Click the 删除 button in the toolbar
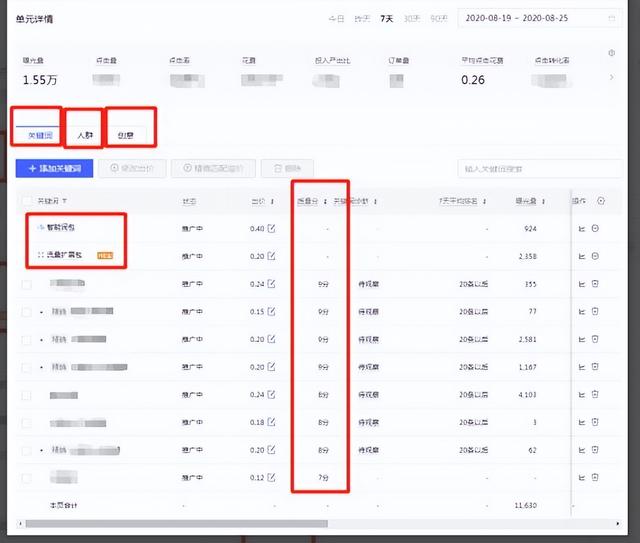640x543 pixels. [x=287, y=168]
